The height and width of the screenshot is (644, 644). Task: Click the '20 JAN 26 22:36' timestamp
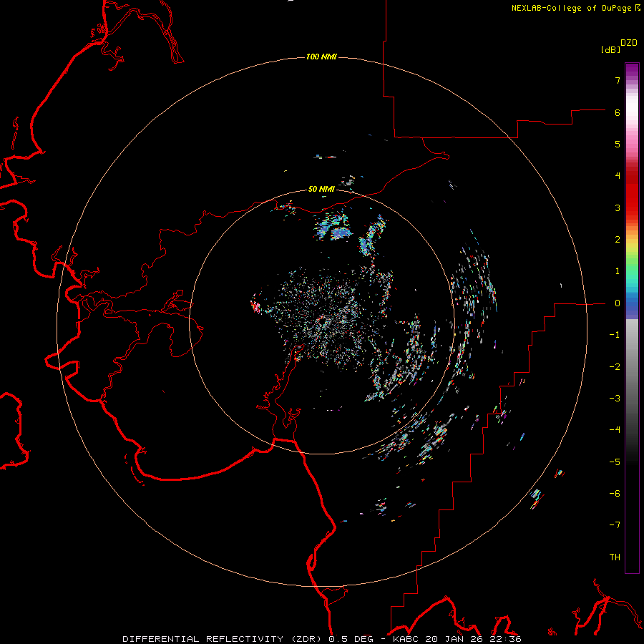pos(473,639)
